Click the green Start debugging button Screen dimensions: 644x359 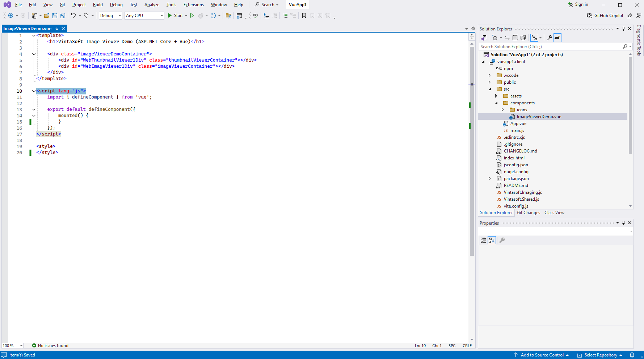point(175,16)
